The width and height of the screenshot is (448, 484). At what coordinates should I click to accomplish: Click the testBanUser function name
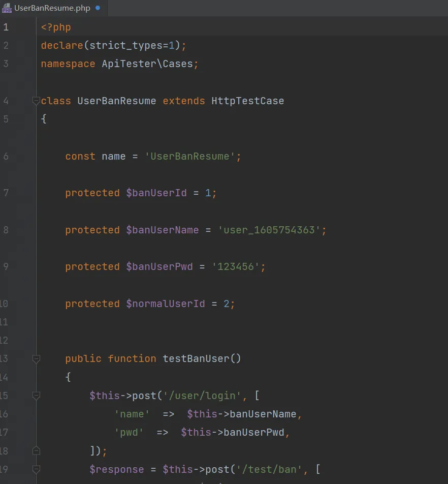click(196, 358)
